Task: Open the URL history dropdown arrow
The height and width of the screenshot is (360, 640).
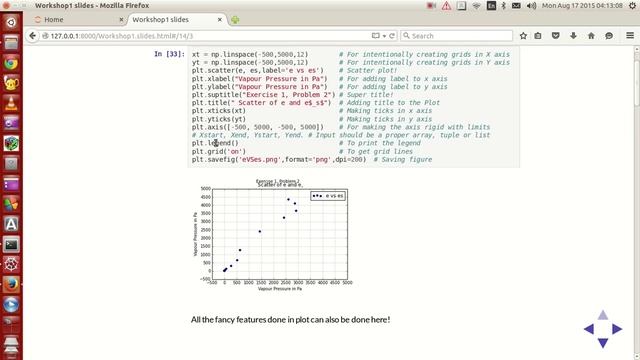Action: (x=384, y=36)
